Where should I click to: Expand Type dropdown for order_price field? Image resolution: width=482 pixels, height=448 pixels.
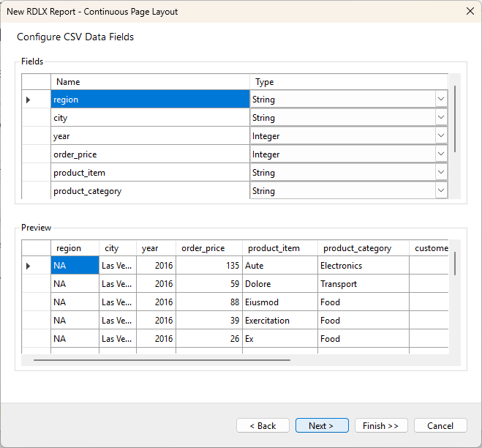pos(440,154)
